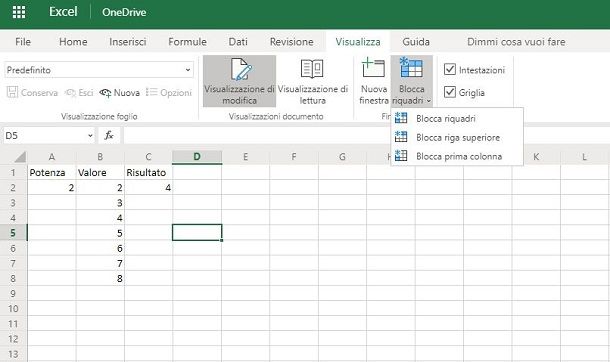Click the Esci view button
This screenshot has width=610, height=362.
coord(79,93)
